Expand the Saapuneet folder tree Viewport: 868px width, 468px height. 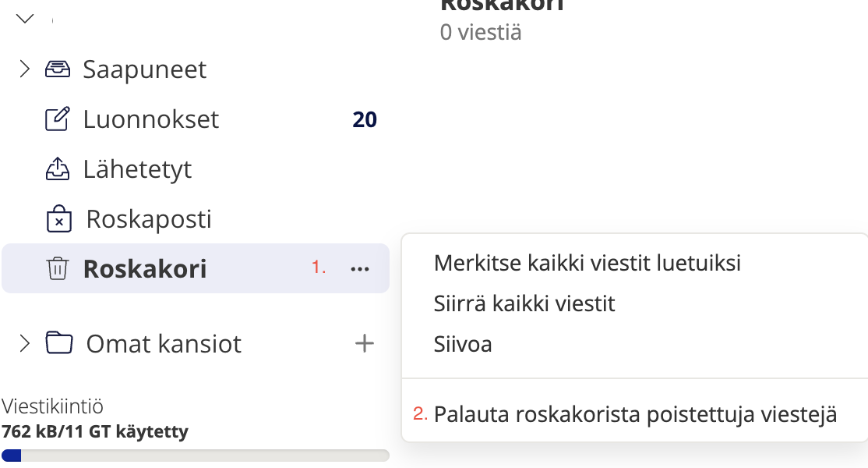click(x=24, y=69)
